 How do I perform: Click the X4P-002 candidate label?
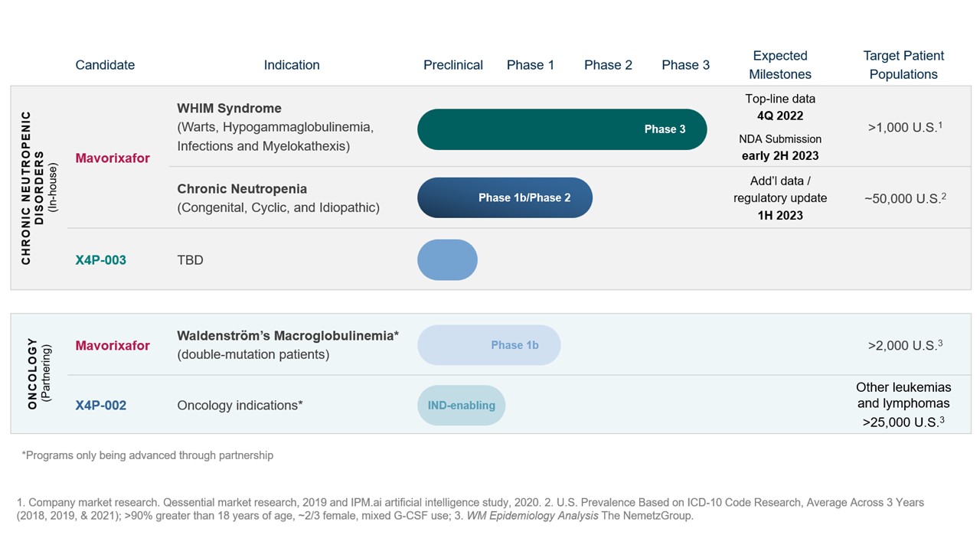tap(100, 406)
